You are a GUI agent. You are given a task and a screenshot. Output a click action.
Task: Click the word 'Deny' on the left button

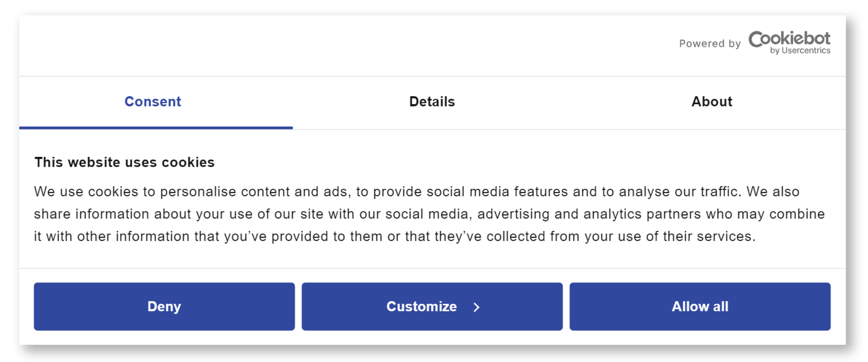click(164, 307)
